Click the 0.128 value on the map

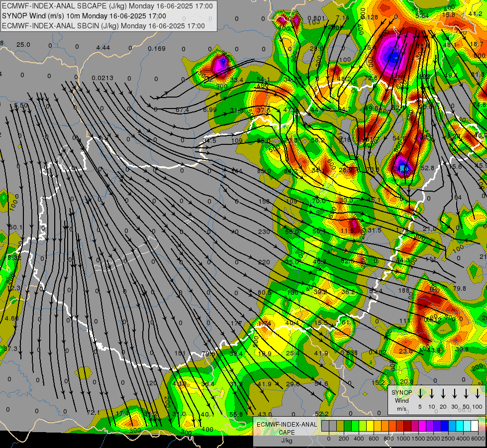[370, 17]
